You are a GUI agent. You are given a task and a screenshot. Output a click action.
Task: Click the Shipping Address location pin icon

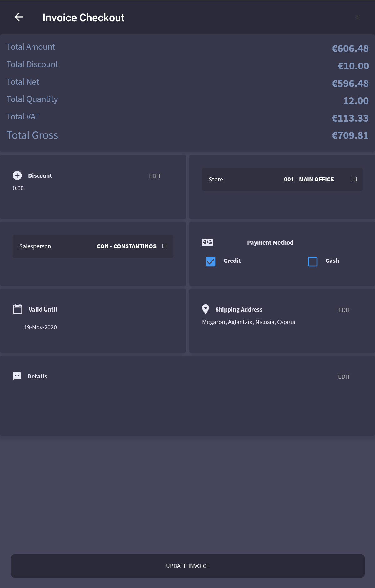pyautogui.click(x=205, y=309)
